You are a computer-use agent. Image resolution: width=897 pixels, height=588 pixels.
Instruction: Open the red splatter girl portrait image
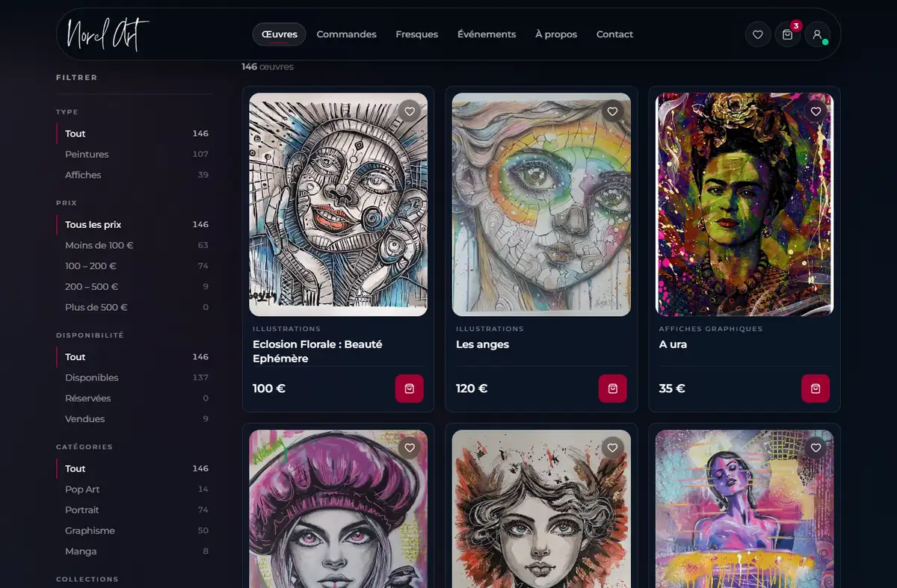pos(542,509)
